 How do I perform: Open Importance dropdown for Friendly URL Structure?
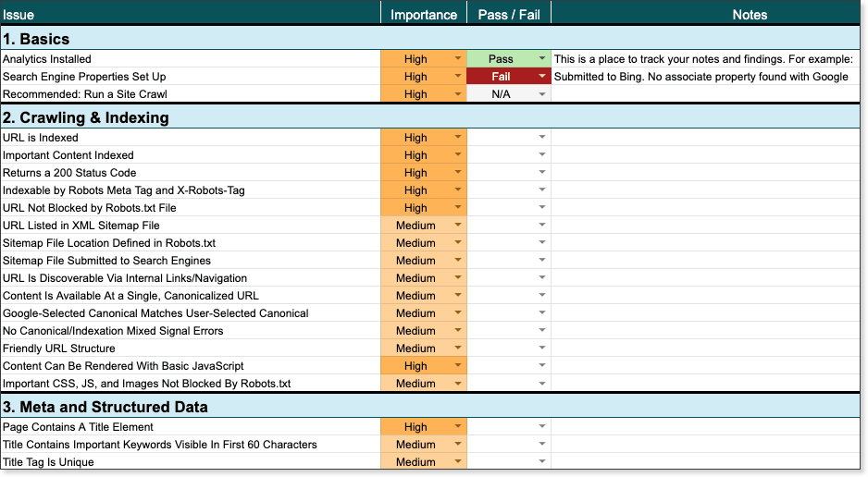pos(457,349)
